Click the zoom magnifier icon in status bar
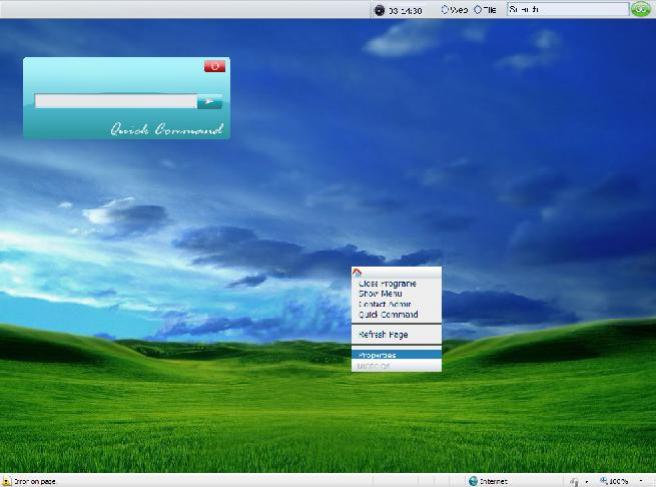Viewport: 656px width, 487px height. click(x=604, y=481)
